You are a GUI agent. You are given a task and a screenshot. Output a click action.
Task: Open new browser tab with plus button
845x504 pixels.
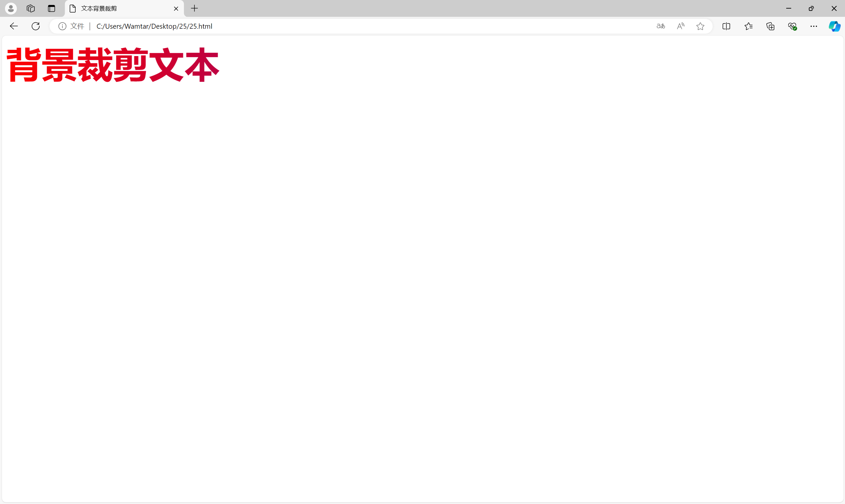(x=194, y=8)
